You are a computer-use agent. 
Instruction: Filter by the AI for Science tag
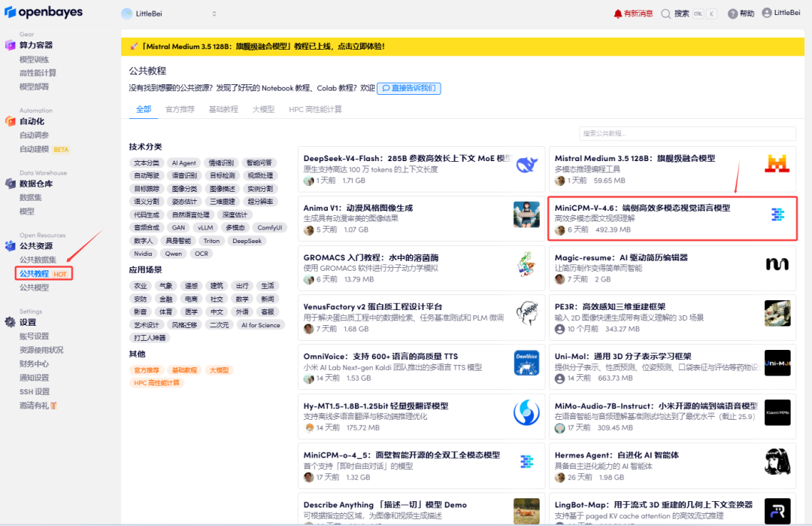point(260,325)
